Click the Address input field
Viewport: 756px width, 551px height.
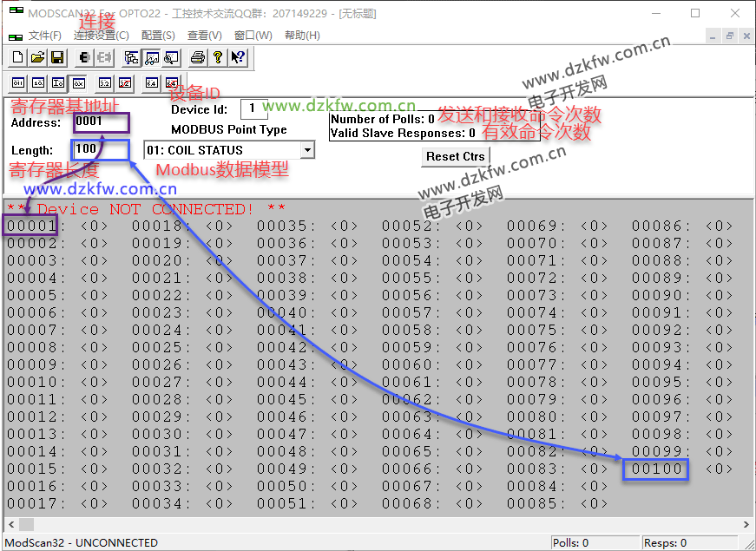101,122
